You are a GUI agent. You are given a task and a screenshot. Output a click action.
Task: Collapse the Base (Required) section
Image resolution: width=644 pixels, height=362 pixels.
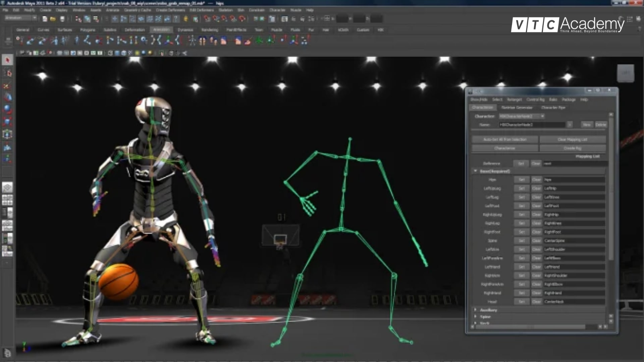tap(476, 171)
